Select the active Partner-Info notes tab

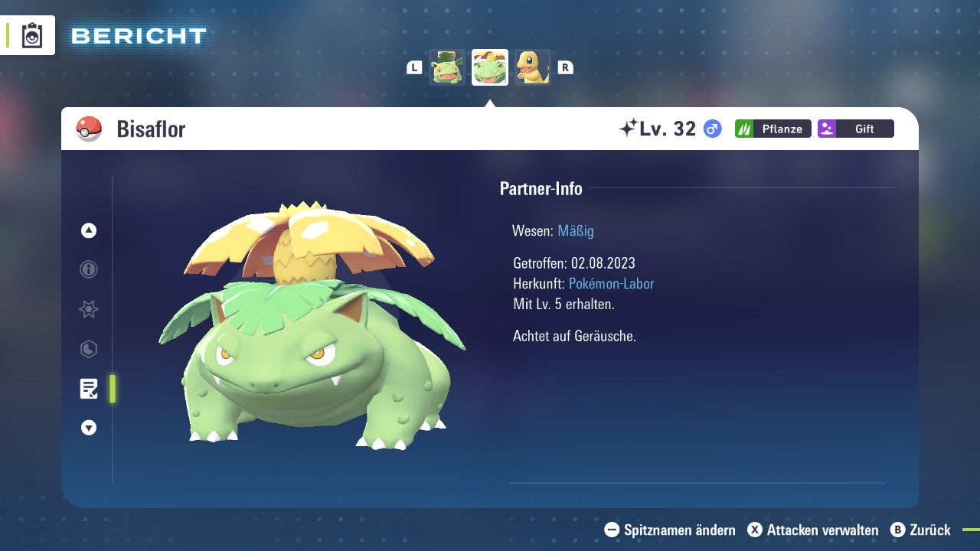click(x=89, y=389)
